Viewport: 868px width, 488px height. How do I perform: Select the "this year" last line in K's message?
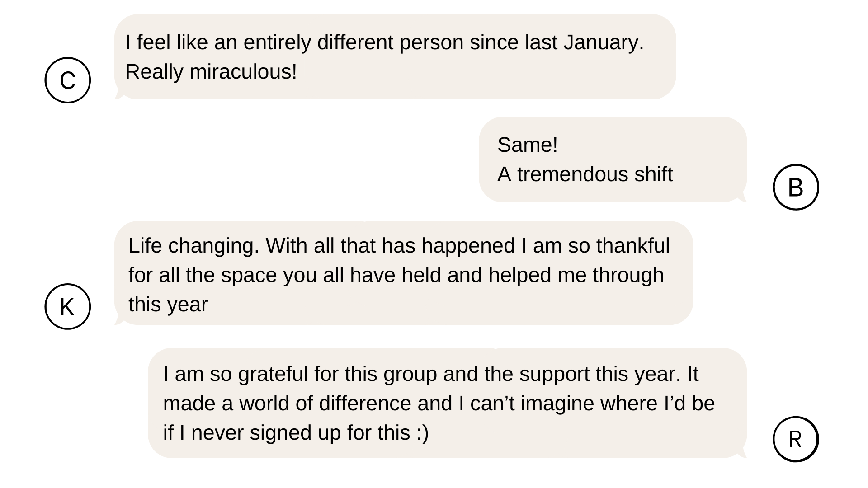click(168, 305)
